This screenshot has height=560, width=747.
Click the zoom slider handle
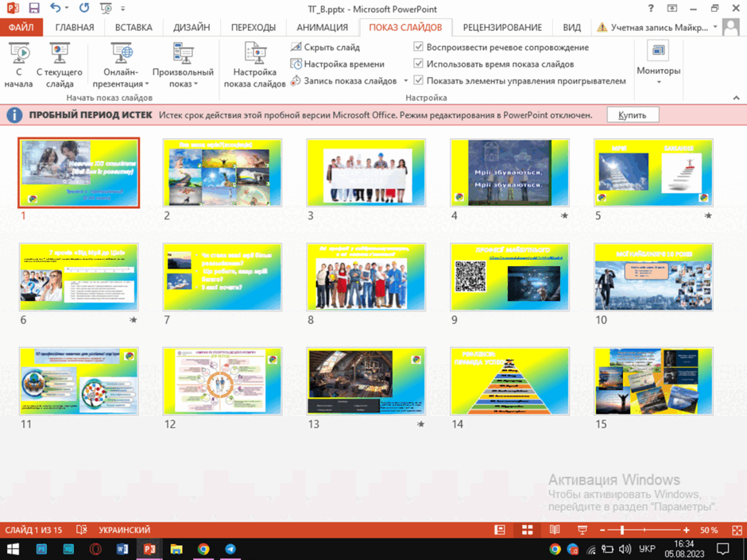(x=621, y=530)
